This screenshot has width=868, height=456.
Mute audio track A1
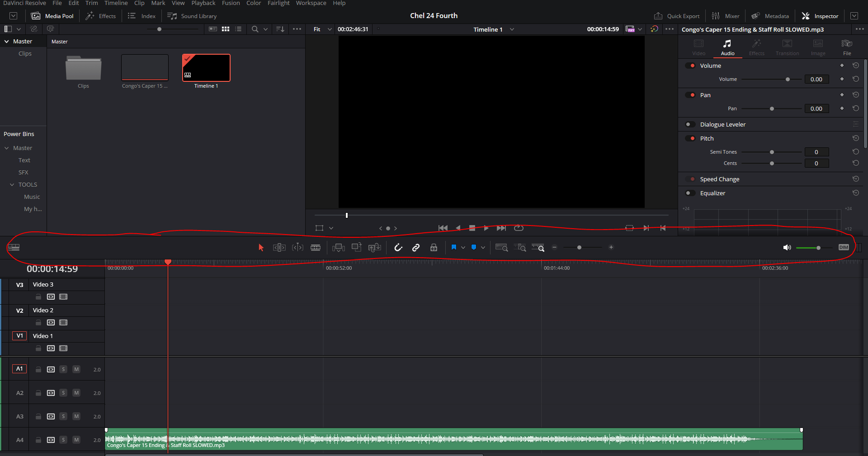76,369
